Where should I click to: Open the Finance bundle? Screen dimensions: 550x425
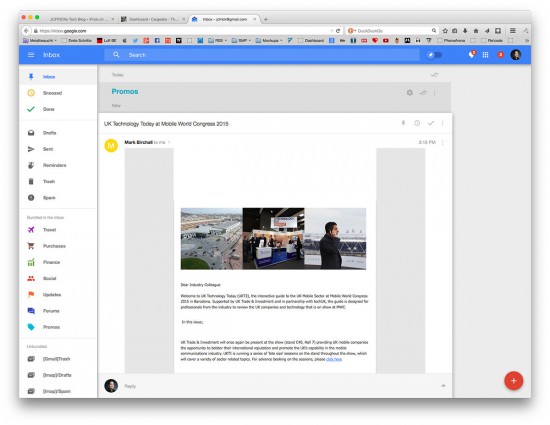point(58,262)
